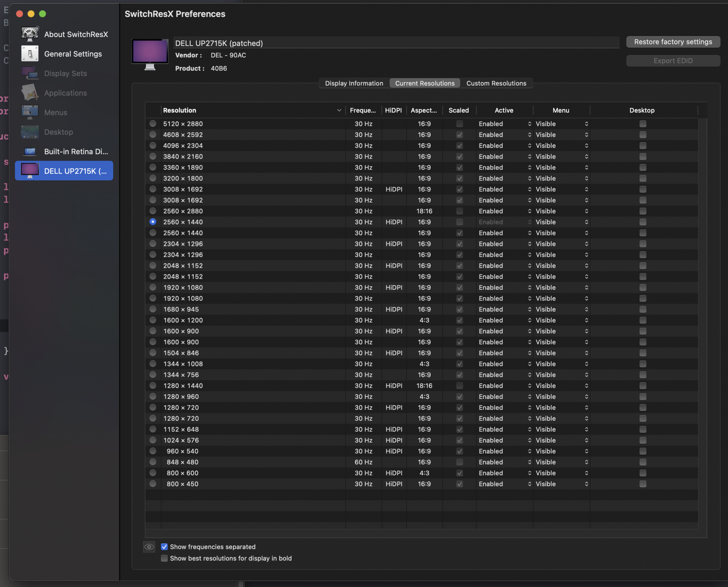The image size is (728, 587).
Task: Select the General Settings switch icon
Action: coord(29,53)
